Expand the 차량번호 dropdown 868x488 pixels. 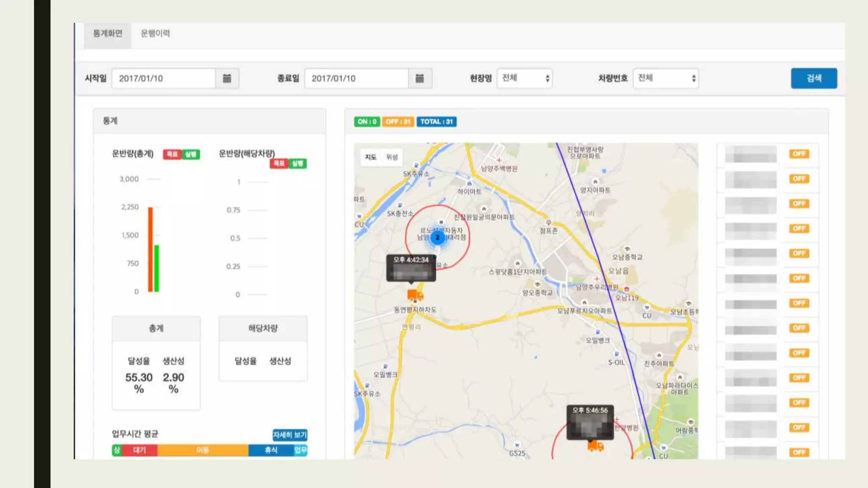click(665, 78)
